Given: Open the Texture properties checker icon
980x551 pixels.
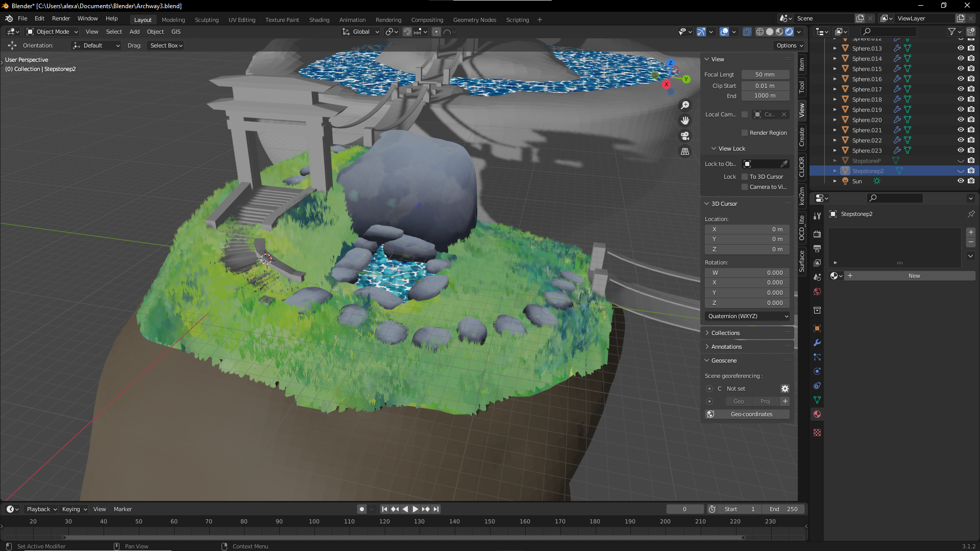Looking at the screenshot, I should (817, 433).
